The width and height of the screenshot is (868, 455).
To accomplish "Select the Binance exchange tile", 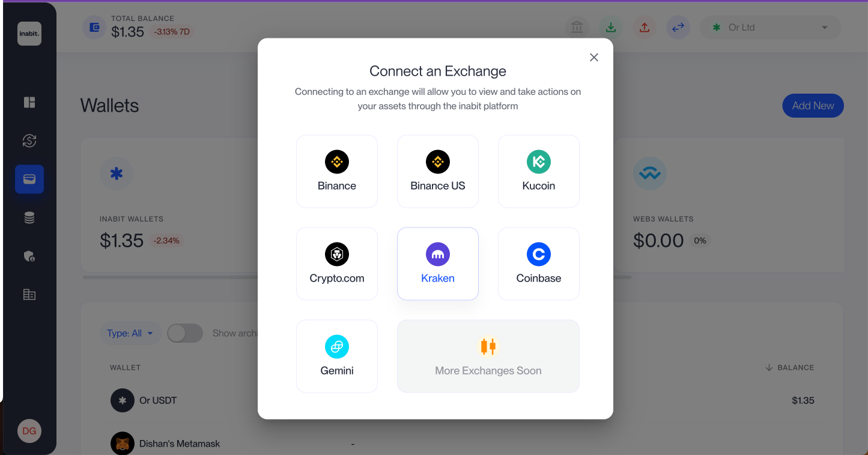I will 337,171.
